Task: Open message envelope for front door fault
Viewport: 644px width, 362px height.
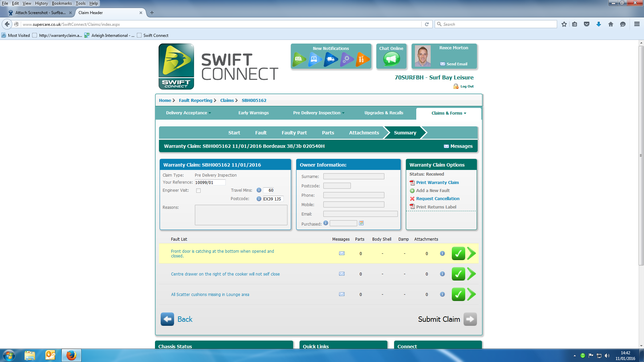Action: (342, 253)
